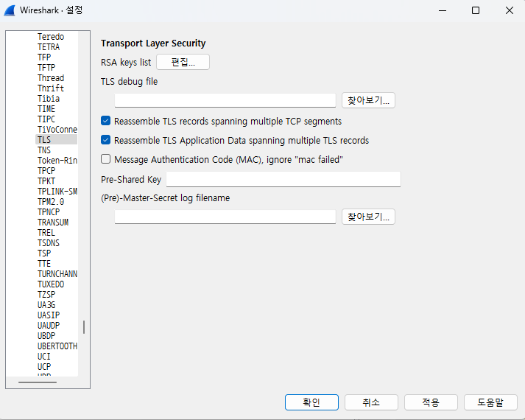525x420 pixels.
Task: Select TFP protocol
Action: pyautogui.click(x=44, y=57)
